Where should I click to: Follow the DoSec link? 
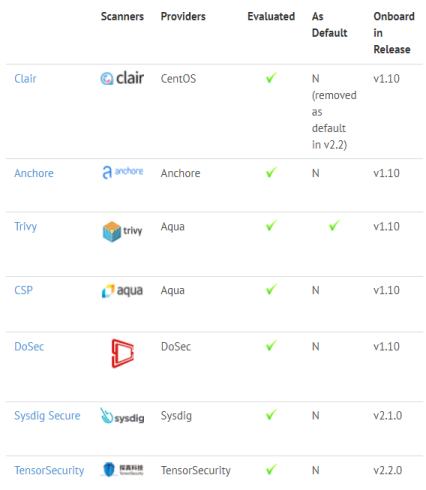29,347
